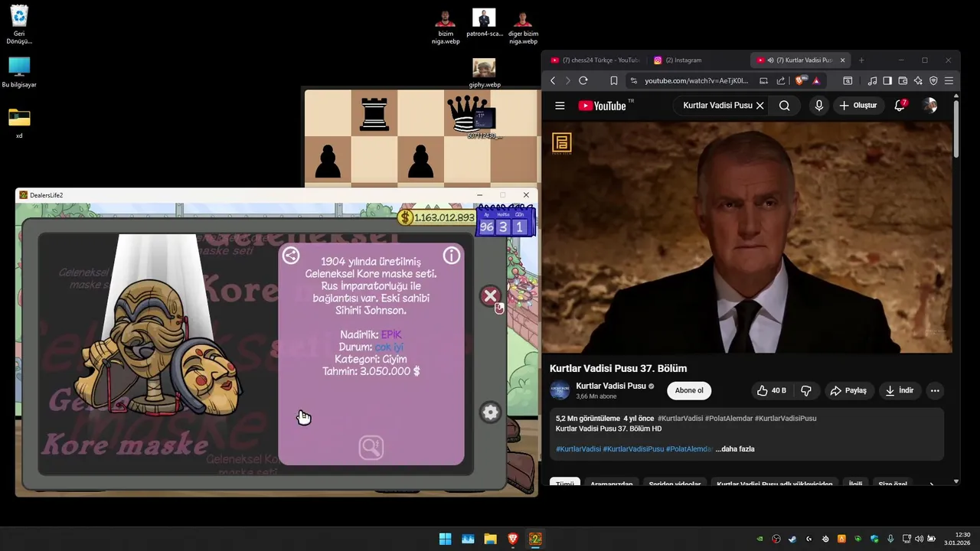
Task: Close the item card with red X
Action: tap(491, 296)
